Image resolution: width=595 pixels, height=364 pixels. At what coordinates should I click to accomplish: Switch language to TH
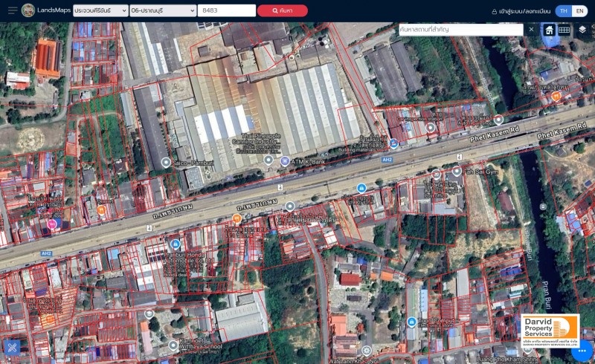click(564, 11)
